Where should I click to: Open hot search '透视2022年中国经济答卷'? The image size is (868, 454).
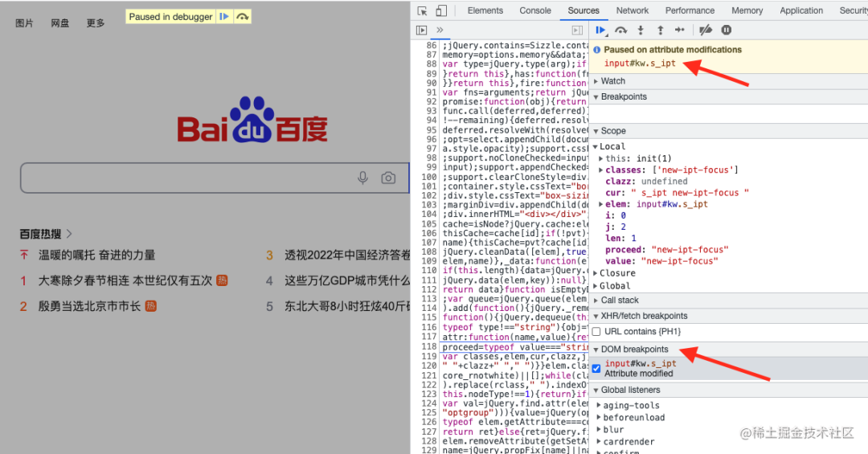click(348, 256)
